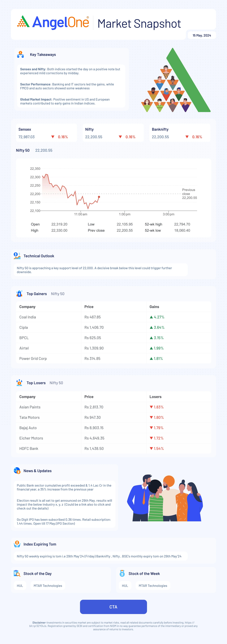Screen dimensions: 227x644
Task: Click the Nifty 50 label above the chart
Action: click(x=23, y=150)
